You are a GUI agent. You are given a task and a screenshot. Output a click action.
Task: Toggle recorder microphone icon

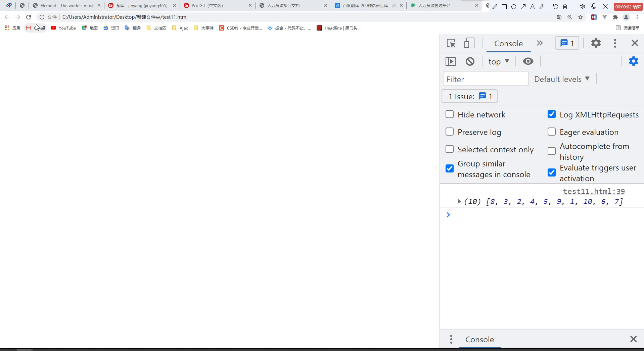pyautogui.click(x=593, y=6)
